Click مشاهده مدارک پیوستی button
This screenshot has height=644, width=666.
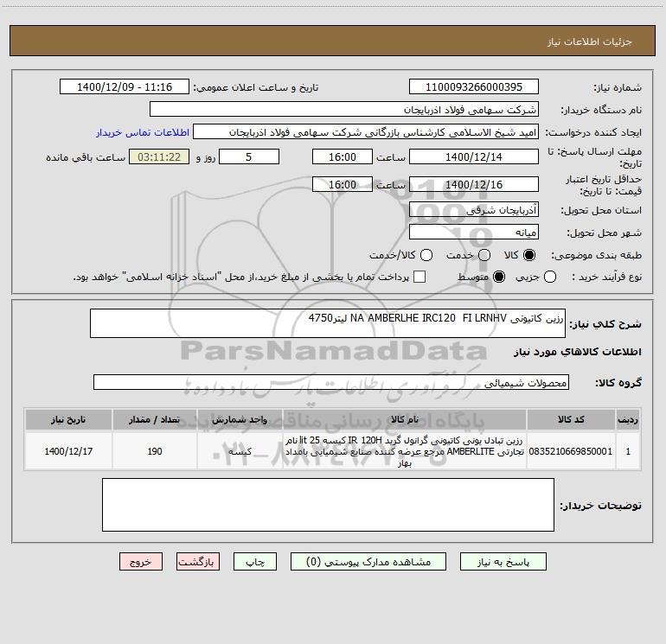(368, 562)
